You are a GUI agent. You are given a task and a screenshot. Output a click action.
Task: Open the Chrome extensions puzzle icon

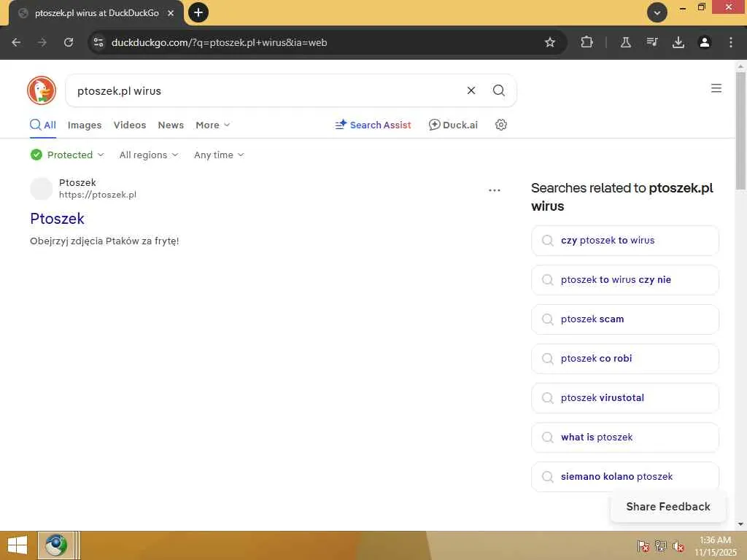click(587, 42)
